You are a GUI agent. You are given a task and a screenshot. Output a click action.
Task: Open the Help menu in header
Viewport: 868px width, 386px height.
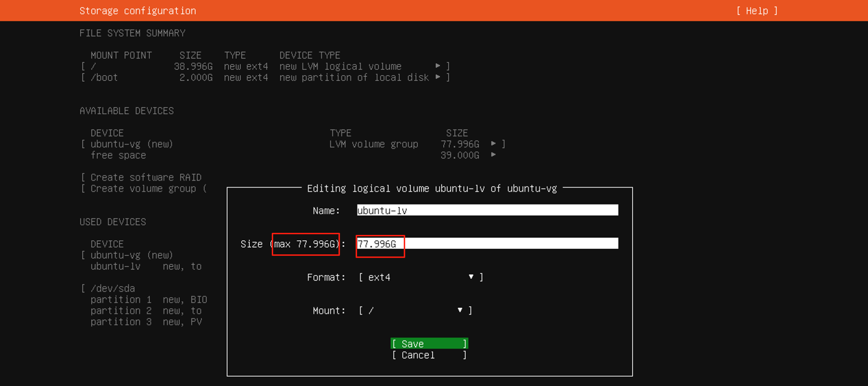[x=757, y=11]
